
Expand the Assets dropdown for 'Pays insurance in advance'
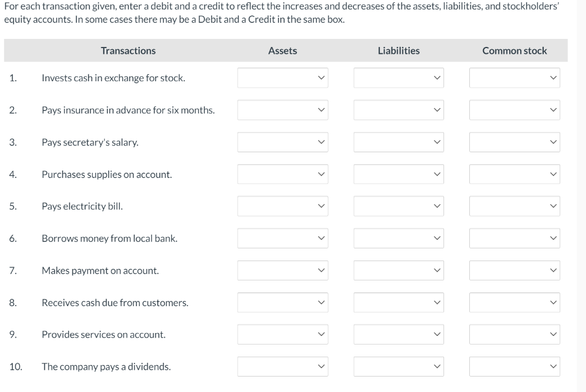[282, 110]
